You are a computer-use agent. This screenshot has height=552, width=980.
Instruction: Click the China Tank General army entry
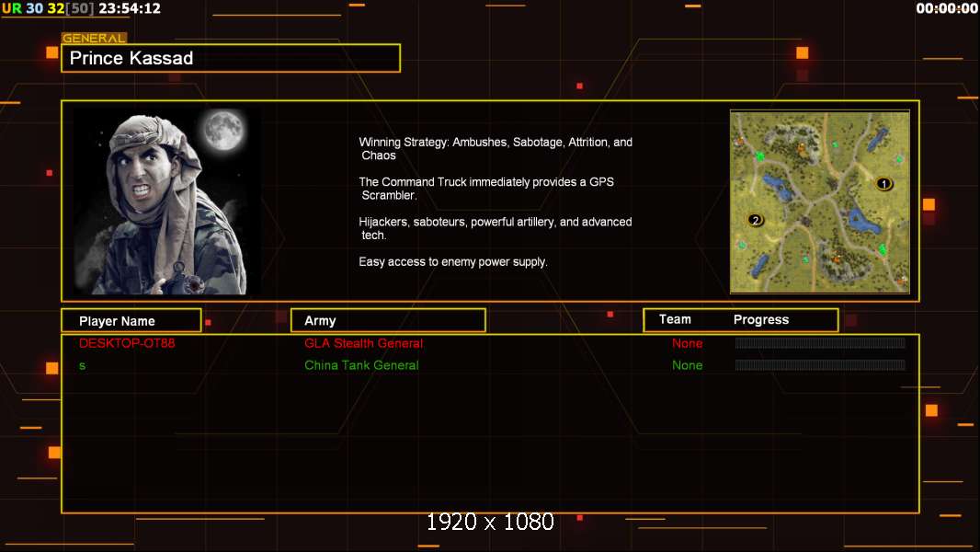[x=361, y=365]
